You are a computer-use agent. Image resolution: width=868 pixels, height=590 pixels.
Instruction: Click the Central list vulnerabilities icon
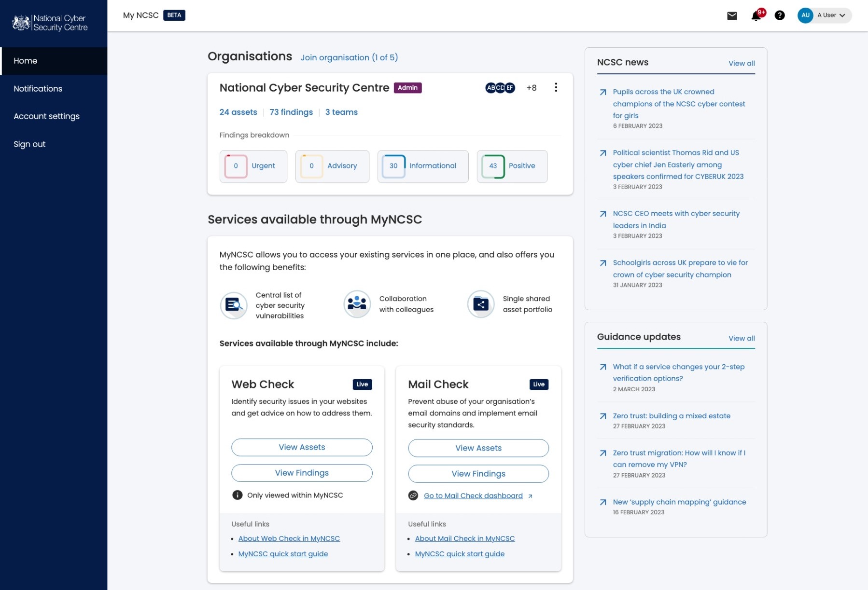234,305
